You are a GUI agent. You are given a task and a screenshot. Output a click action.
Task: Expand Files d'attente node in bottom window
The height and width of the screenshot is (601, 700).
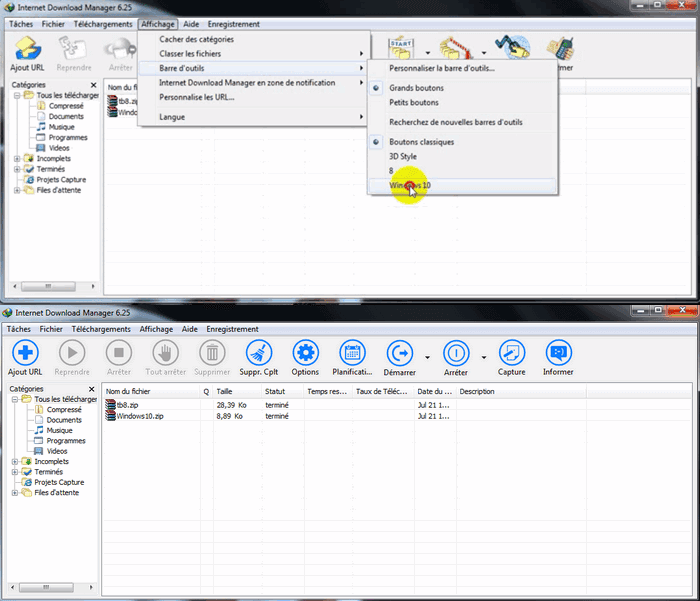click(x=15, y=492)
